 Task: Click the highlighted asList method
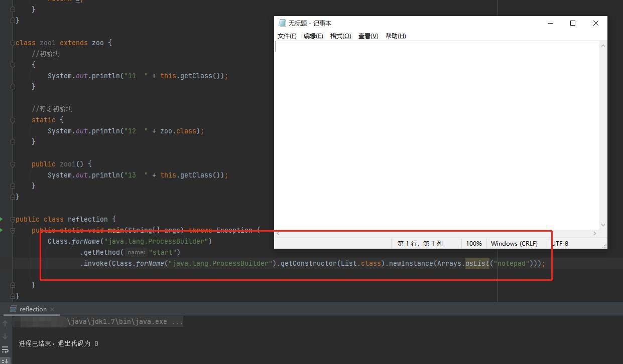point(477,263)
